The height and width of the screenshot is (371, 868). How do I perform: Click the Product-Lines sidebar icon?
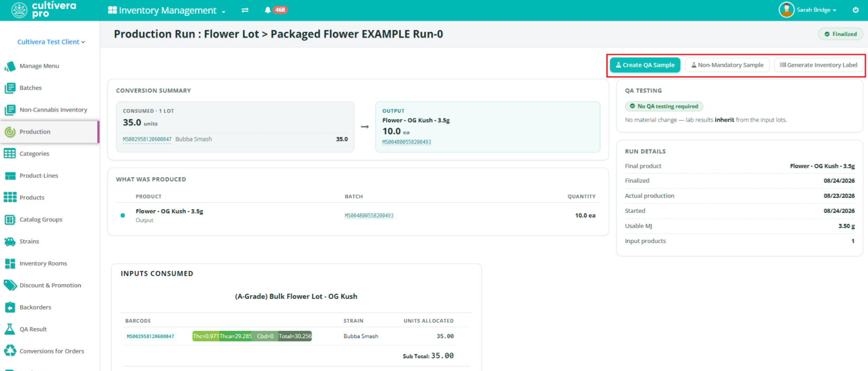coord(10,176)
